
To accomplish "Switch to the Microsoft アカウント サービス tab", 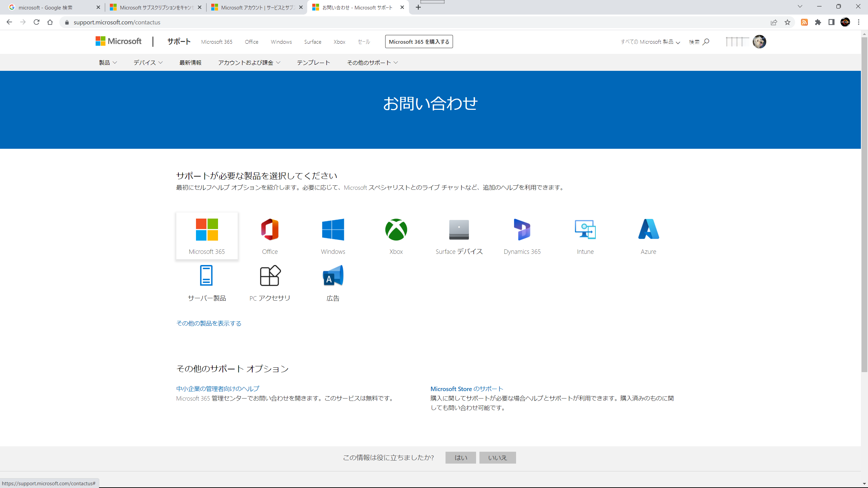I will (257, 7).
